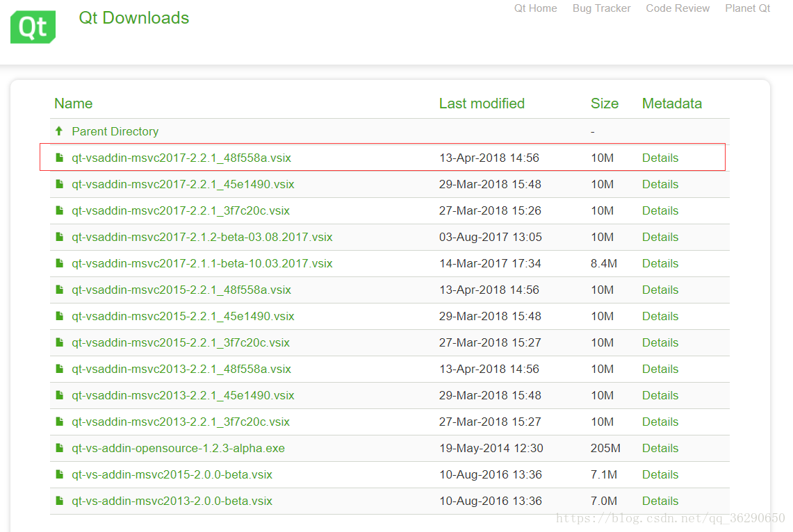The width and height of the screenshot is (793, 532).
Task: Open the Planet Qt navigation link
Action: tap(748, 8)
